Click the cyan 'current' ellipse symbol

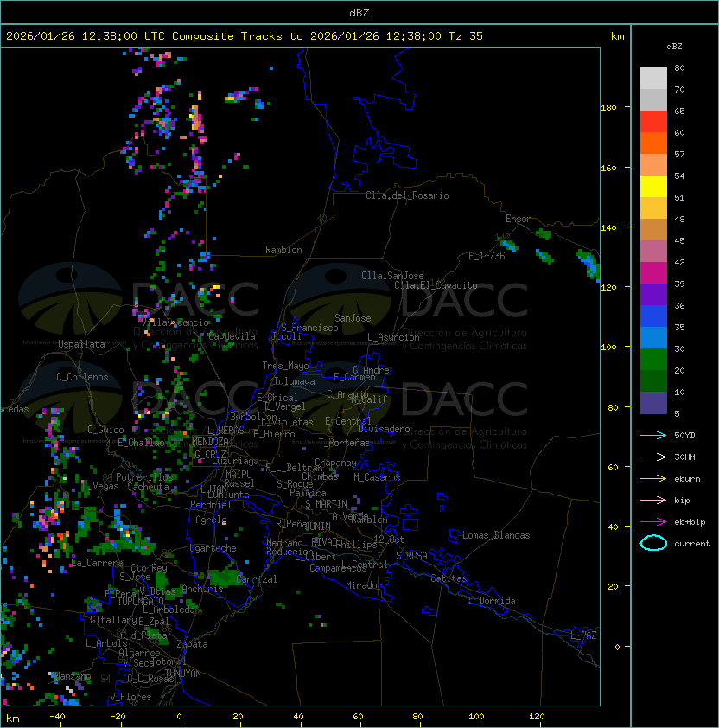653,543
